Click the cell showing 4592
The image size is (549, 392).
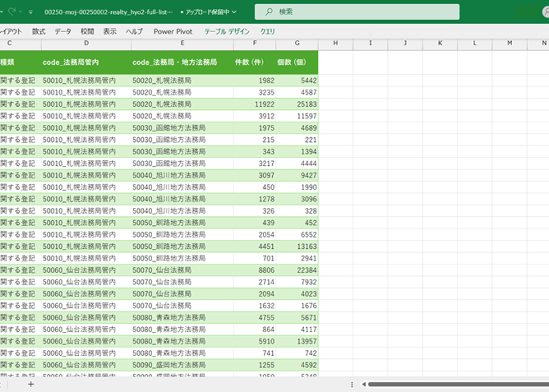(x=297, y=365)
